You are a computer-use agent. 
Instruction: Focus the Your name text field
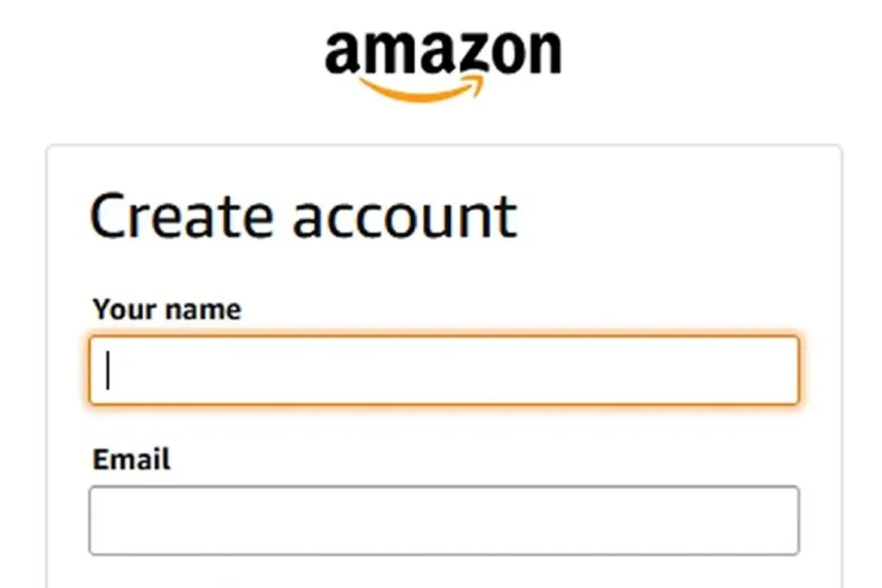pyautogui.click(x=444, y=371)
